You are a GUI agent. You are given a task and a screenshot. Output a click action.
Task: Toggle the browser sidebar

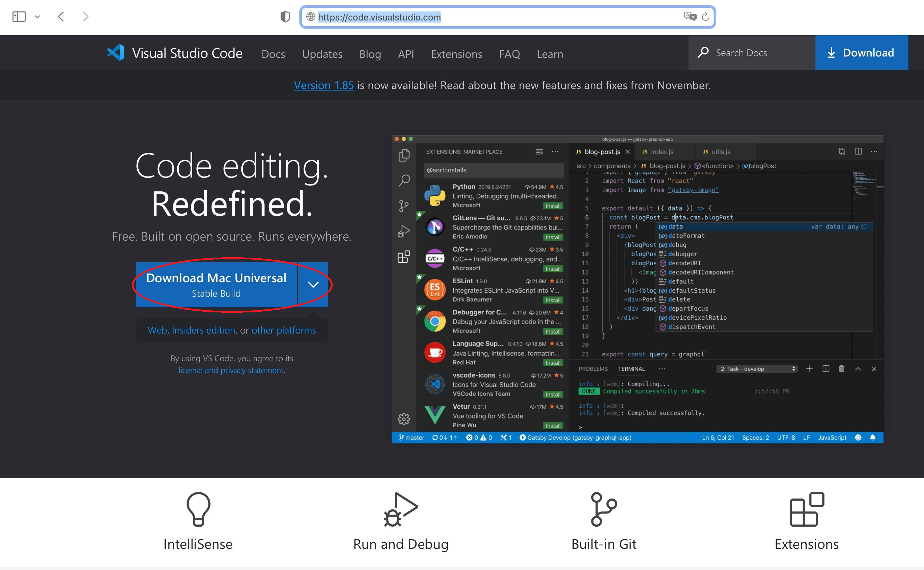19,17
